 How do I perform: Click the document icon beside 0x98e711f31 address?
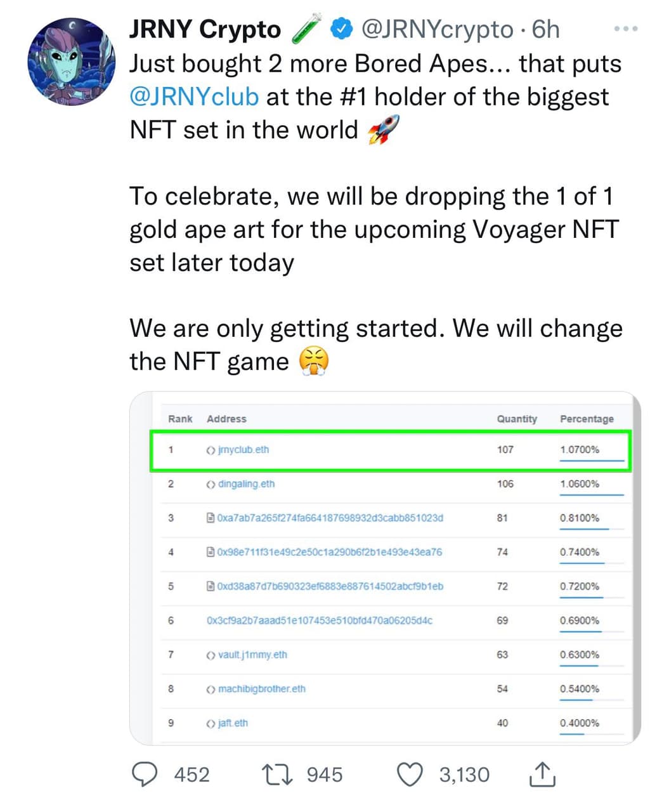click(212, 552)
